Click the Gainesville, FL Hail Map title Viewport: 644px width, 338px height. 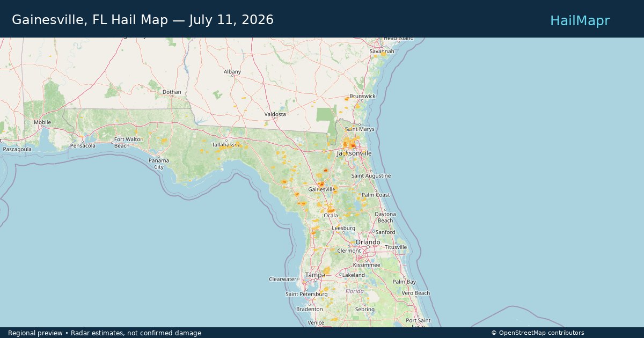143,20
